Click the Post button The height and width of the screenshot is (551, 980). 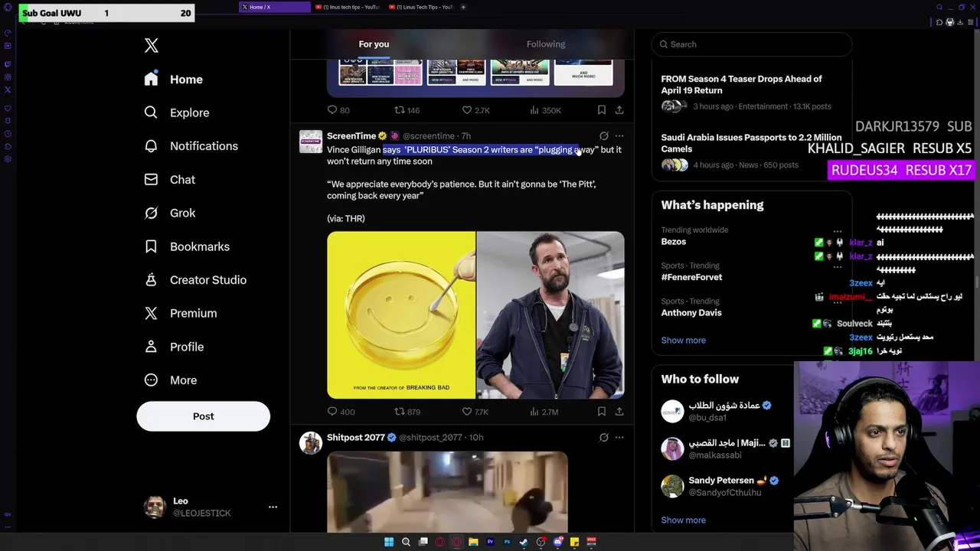coord(203,416)
